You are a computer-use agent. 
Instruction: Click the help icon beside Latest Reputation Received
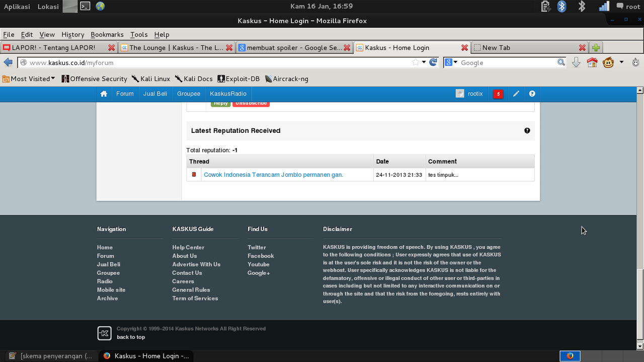point(527,130)
